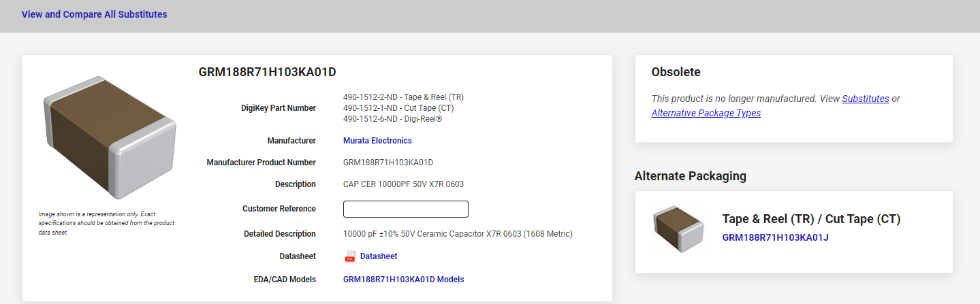
Task: Click the Tape & Reel / Cut Tape heading
Action: point(811,219)
